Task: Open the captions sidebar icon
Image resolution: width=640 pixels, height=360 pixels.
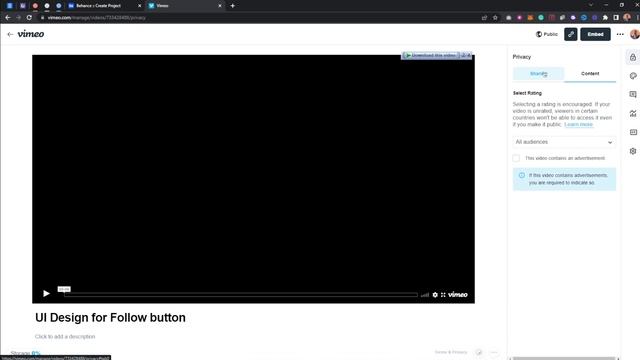Action: coord(633,132)
